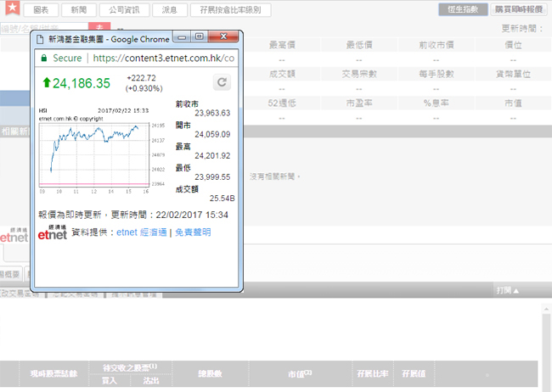Click the stock code search field
Screen dimensions: 552x392
coord(44,28)
